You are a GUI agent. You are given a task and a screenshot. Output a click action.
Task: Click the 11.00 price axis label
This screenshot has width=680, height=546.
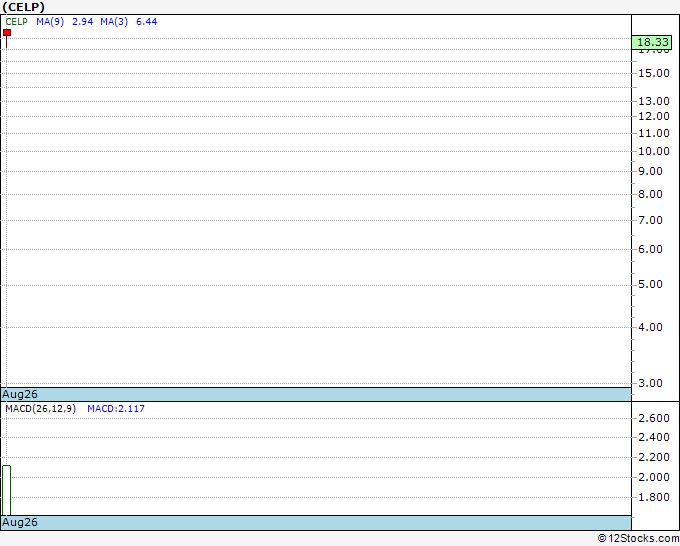(654, 133)
